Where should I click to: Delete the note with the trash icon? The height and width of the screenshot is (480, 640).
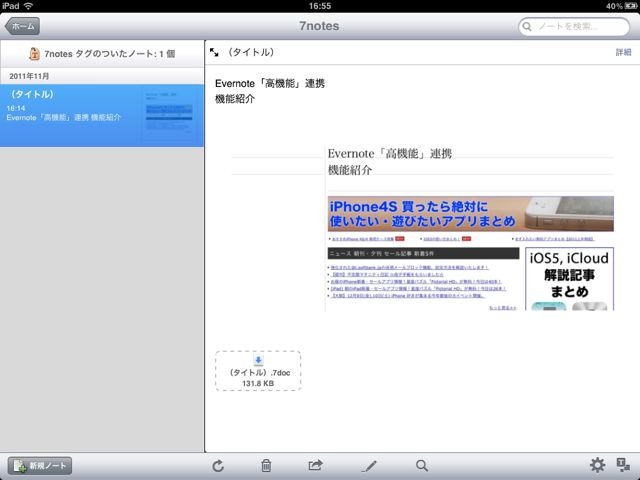[x=266, y=465]
